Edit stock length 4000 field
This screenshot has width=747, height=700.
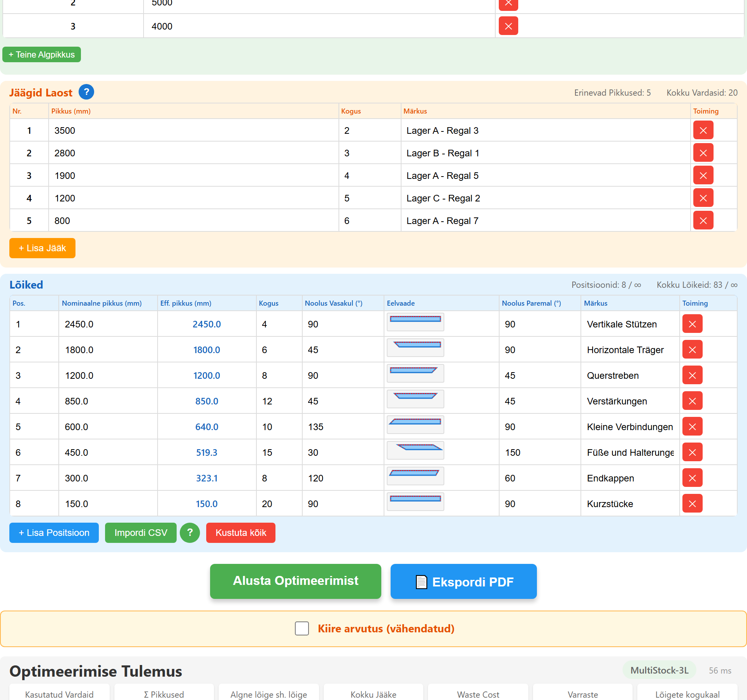pyautogui.click(x=319, y=26)
